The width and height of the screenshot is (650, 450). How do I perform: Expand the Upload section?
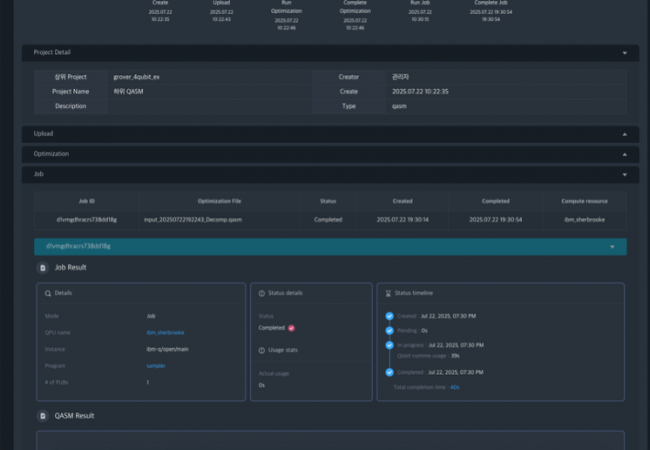(624, 133)
